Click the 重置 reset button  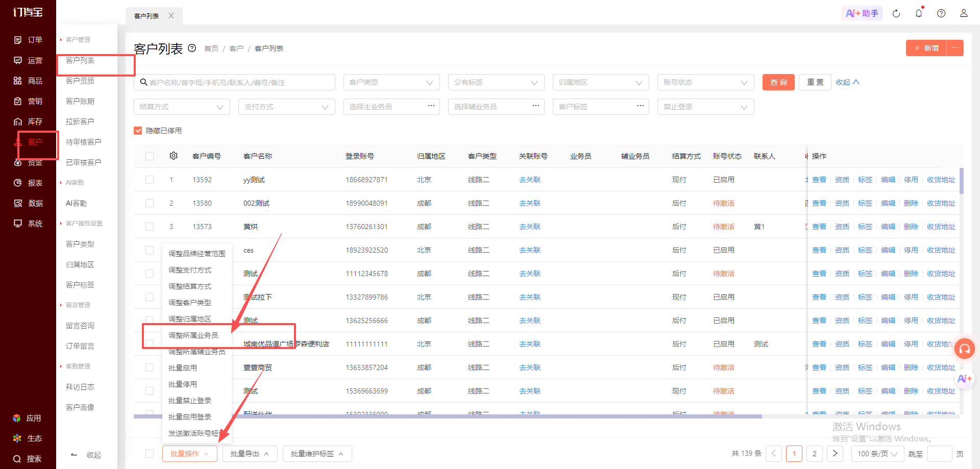tap(815, 82)
